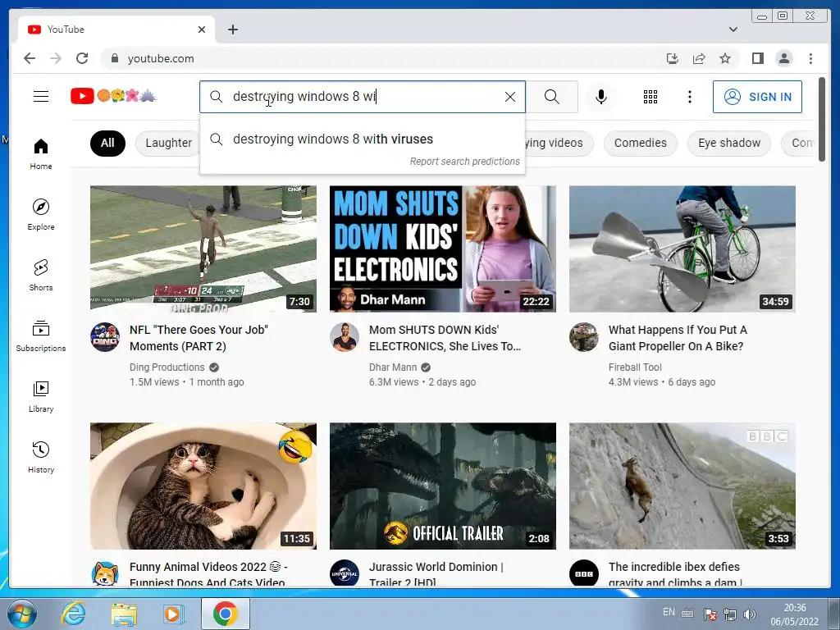The height and width of the screenshot is (630, 840).
Task: Open the YouTube apps grid
Action: coord(651,97)
